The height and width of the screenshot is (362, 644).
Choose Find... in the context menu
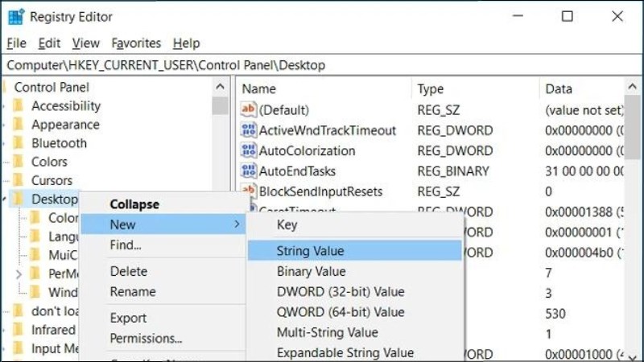click(x=163, y=245)
